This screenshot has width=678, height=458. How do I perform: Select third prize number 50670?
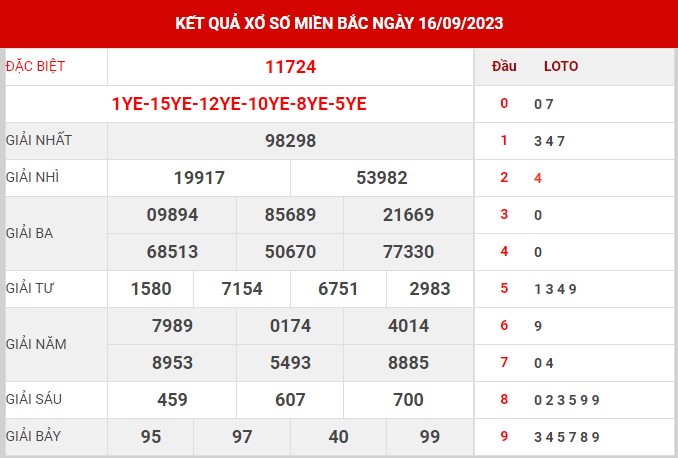coord(291,252)
